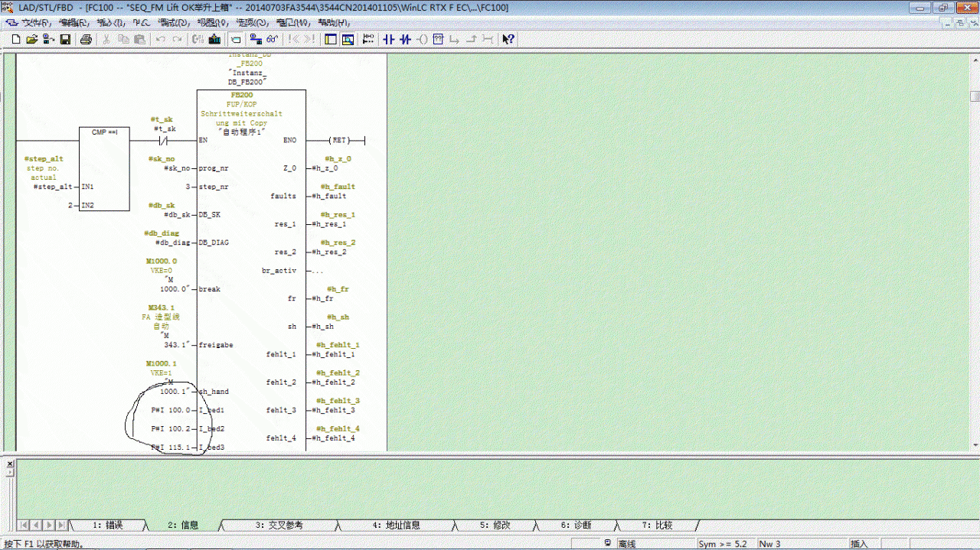Select the FB200 block header

tap(242, 95)
